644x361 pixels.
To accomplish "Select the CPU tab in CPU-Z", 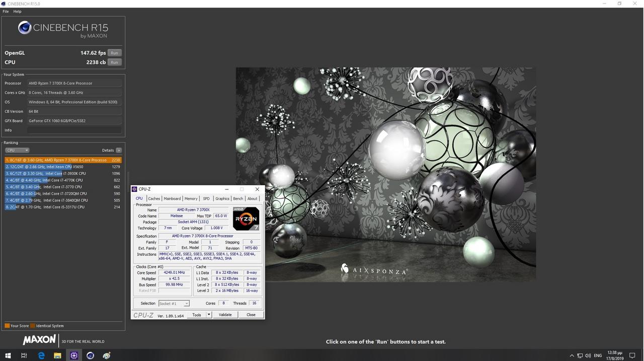I will point(139,198).
